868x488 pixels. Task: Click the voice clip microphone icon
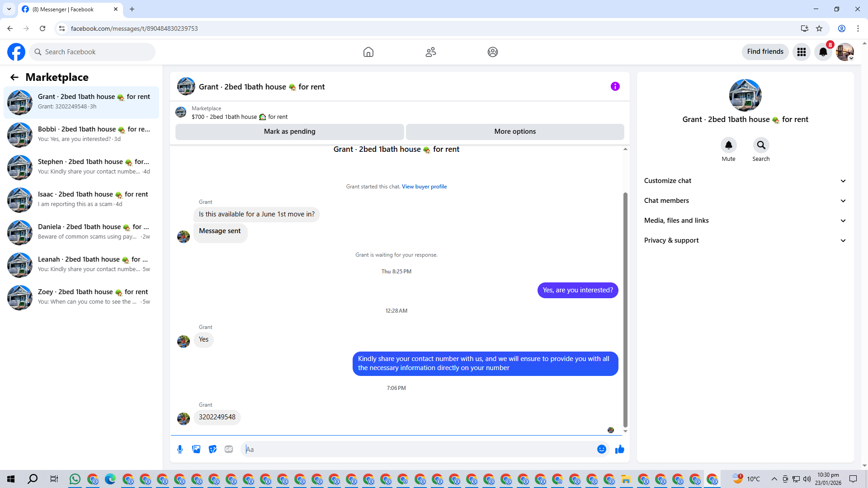click(x=180, y=449)
